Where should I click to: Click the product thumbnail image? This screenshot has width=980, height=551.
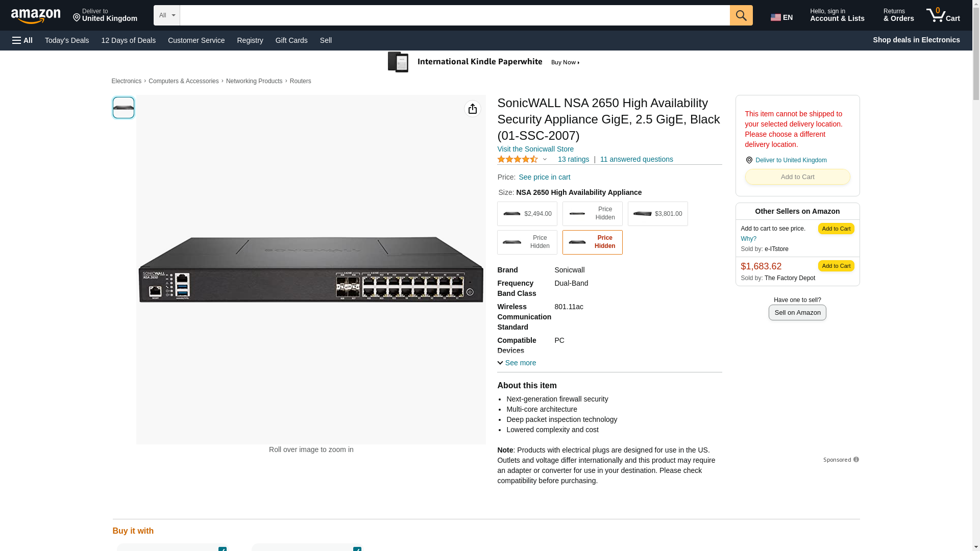pos(124,108)
